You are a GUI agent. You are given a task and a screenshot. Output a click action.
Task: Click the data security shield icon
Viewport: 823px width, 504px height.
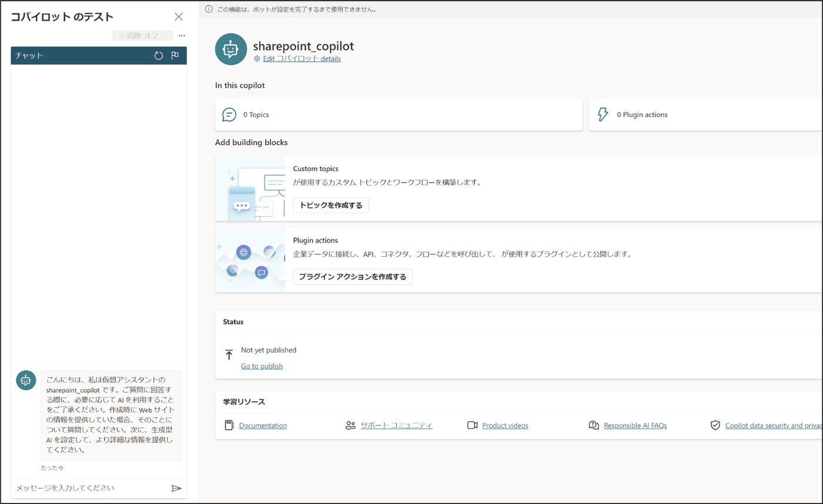click(x=715, y=425)
